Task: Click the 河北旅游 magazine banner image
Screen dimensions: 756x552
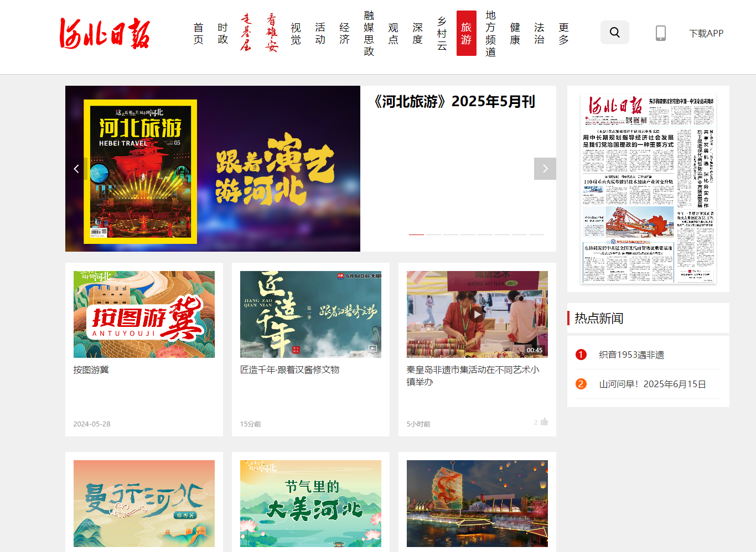Action: tap(213, 169)
